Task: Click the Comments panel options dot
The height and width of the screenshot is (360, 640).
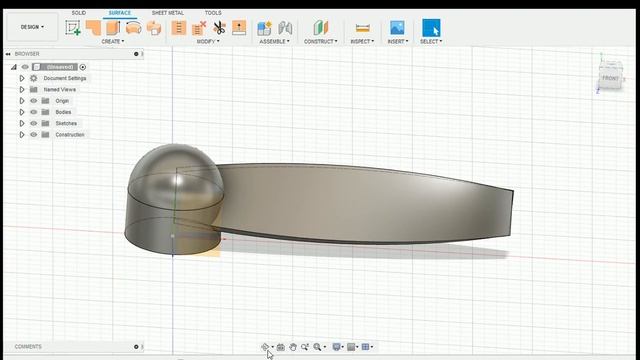Action: 136,347
